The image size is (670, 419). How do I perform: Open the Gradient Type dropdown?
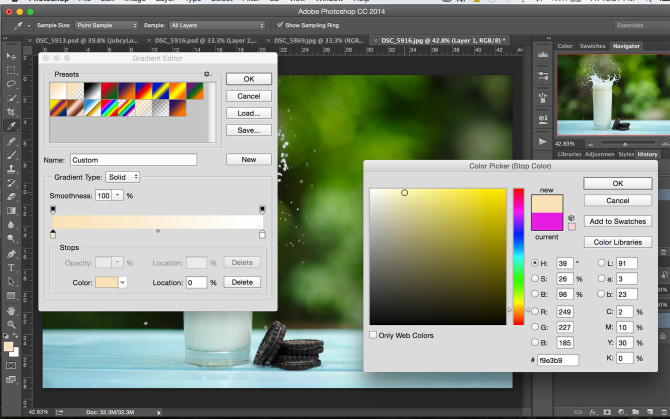(x=123, y=177)
